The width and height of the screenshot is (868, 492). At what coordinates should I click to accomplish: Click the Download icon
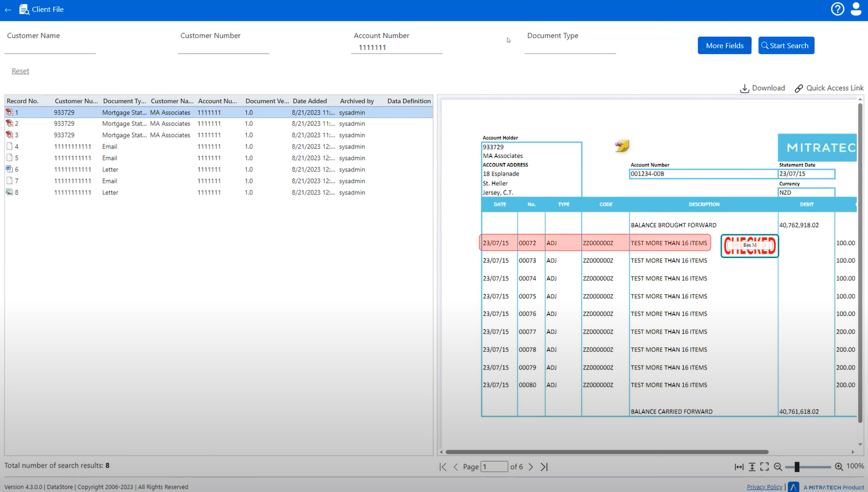coord(744,88)
